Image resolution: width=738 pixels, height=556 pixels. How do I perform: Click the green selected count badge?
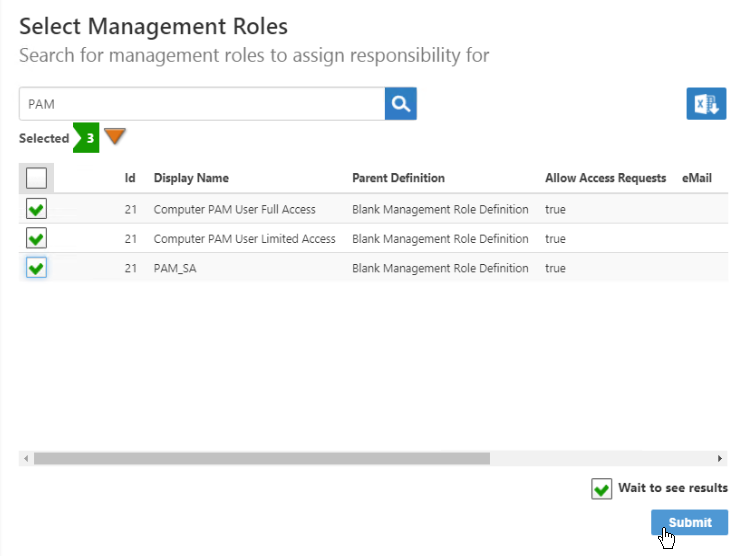point(89,138)
